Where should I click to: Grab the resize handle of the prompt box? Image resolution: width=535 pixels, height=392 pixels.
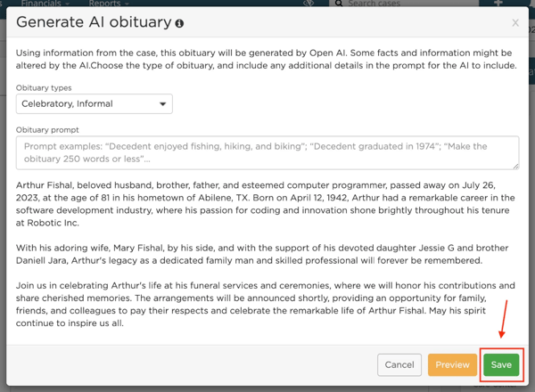pos(516,167)
